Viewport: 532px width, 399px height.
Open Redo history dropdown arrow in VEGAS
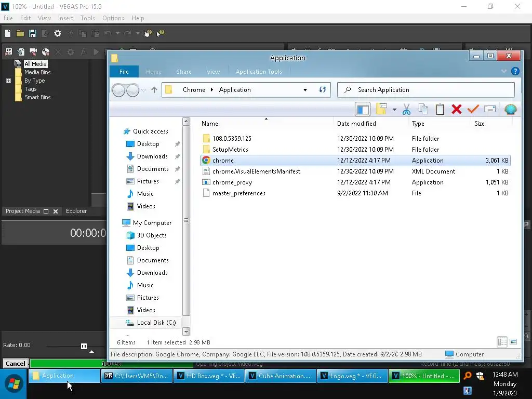click(137, 33)
